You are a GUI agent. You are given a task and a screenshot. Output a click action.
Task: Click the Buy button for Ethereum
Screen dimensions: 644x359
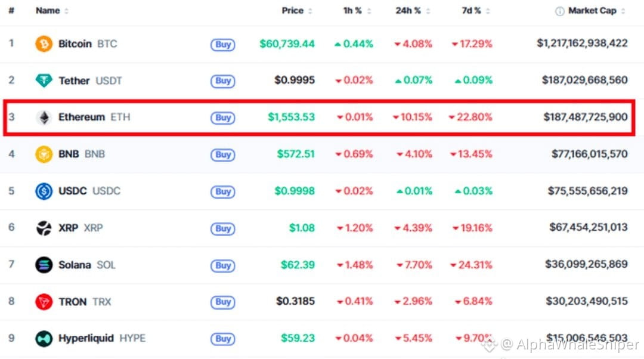[x=222, y=118]
